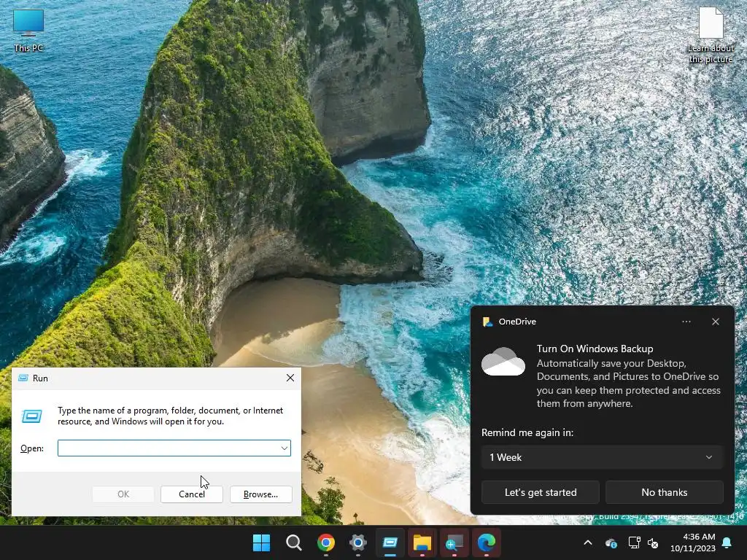Click the Run title bar icon
Viewport: 747px width, 560px height.
pyautogui.click(x=23, y=378)
